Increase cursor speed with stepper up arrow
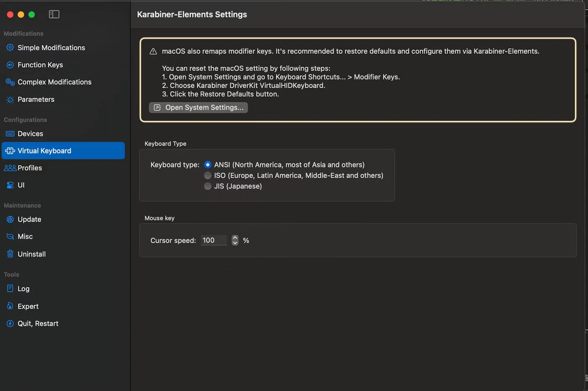The width and height of the screenshot is (588, 391). pos(235,238)
